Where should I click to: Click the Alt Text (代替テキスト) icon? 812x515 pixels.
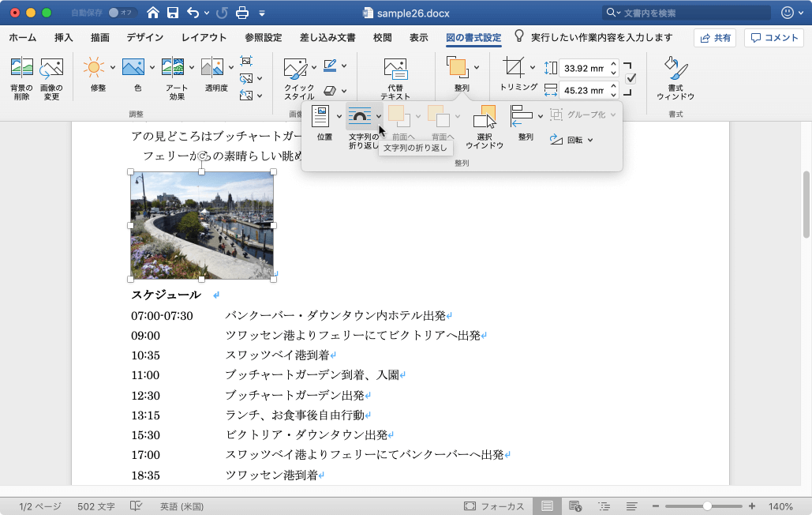(395, 68)
